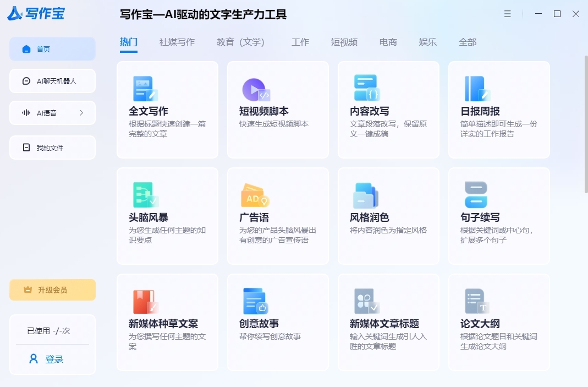588x387 pixels.
Task: Select the 短视频脚本 purple play icon
Action: click(x=255, y=88)
